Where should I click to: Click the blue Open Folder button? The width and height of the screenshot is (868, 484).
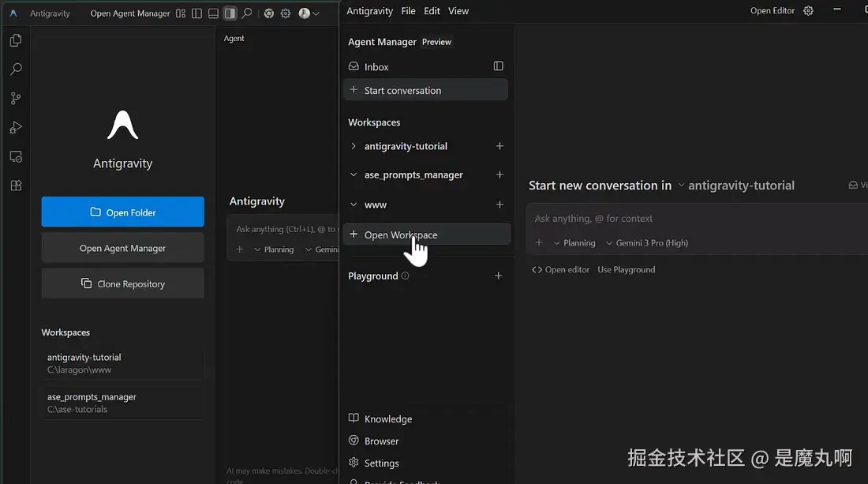coord(122,212)
